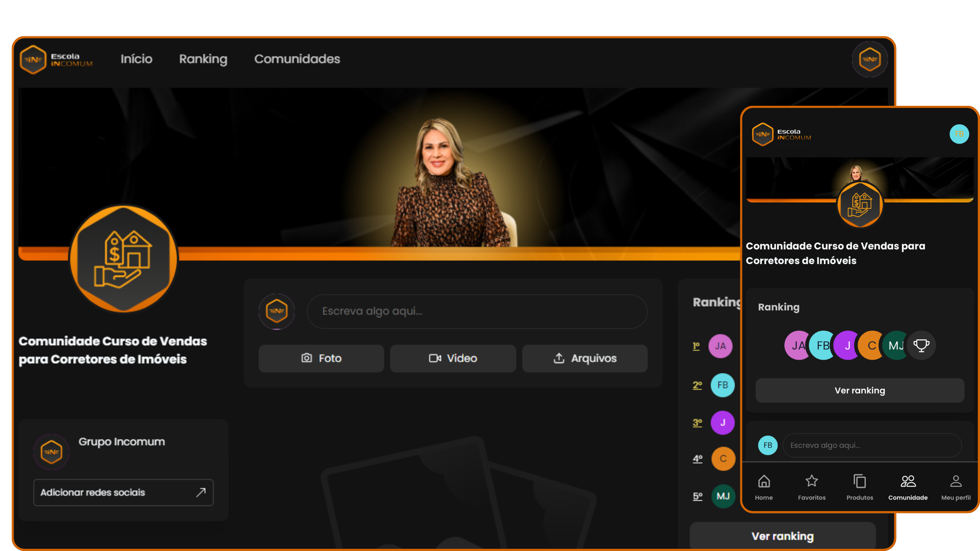Open the Ranking menu item
This screenshot has height=551, width=980.
[203, 59]
